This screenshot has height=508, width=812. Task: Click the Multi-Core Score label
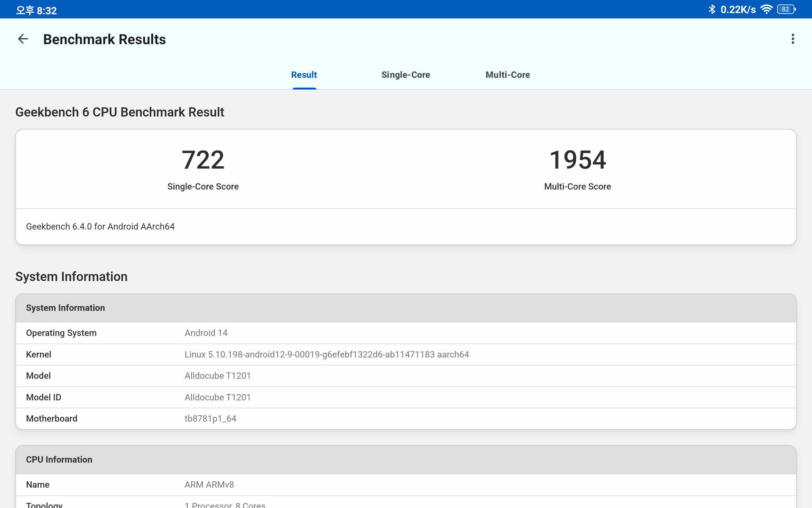578,186
